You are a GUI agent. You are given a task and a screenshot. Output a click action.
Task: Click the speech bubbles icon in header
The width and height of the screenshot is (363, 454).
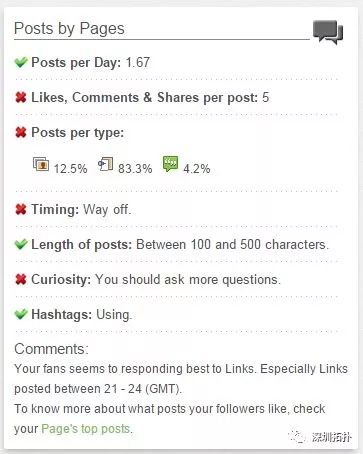[x=328, y=32]
